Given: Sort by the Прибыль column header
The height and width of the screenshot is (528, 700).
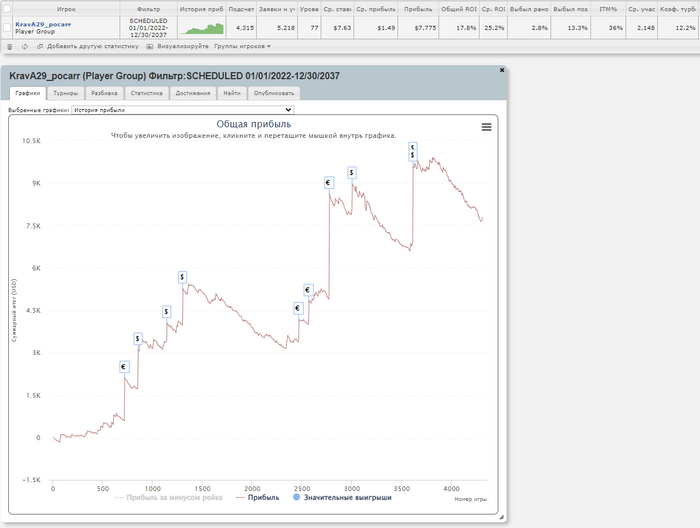Looking at the screenshot, I should tap(418, 9).
